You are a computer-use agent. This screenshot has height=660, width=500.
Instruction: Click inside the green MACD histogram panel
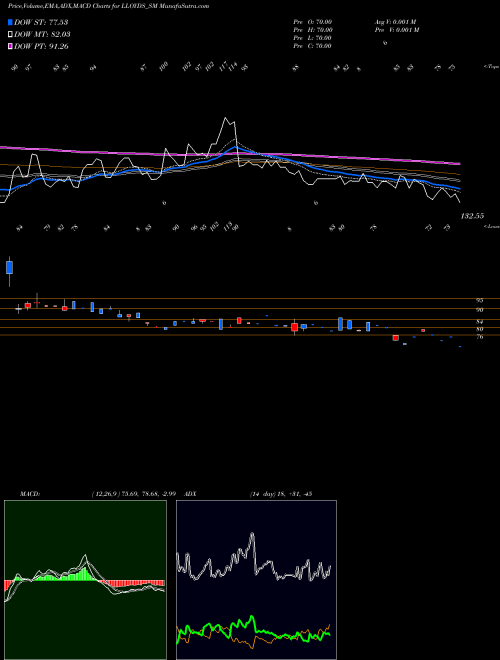pos(85,580)
